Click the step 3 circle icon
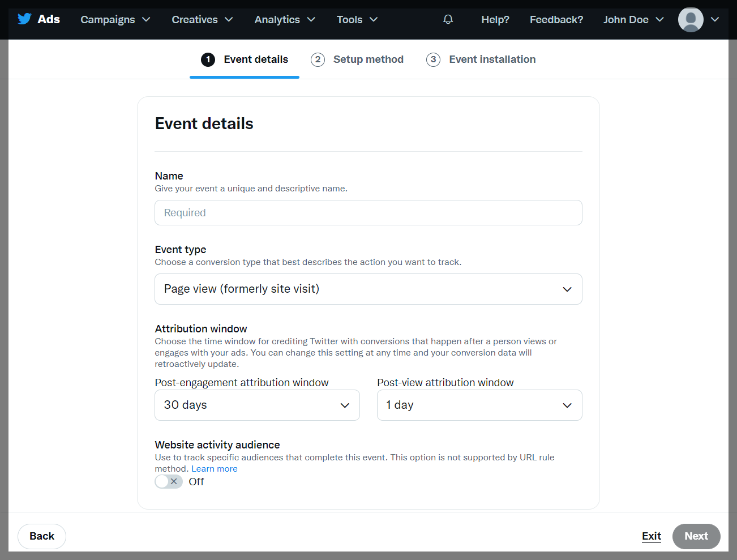The image size is (737, 560). pos(433,59)
